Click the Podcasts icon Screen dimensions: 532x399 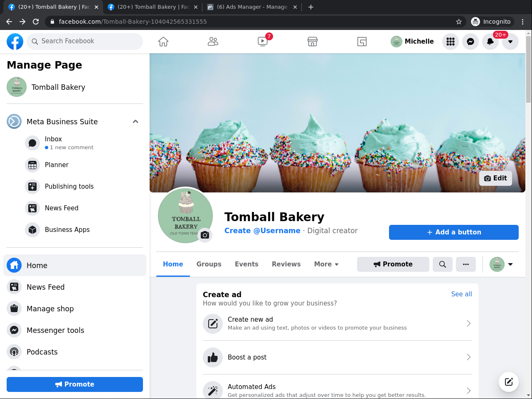click(x=14, y=352)
